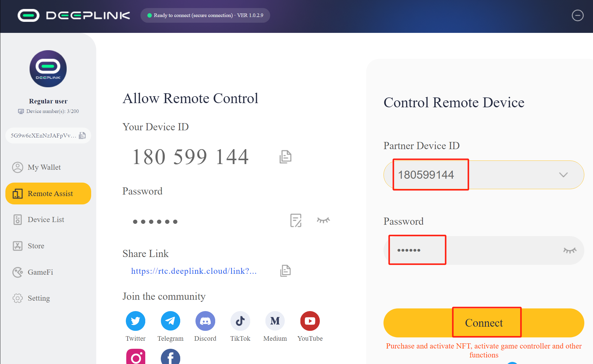The image size is (593, 364).
Task: Expand the Partner Device ID dropdown
Action: (x=563, y=175)
